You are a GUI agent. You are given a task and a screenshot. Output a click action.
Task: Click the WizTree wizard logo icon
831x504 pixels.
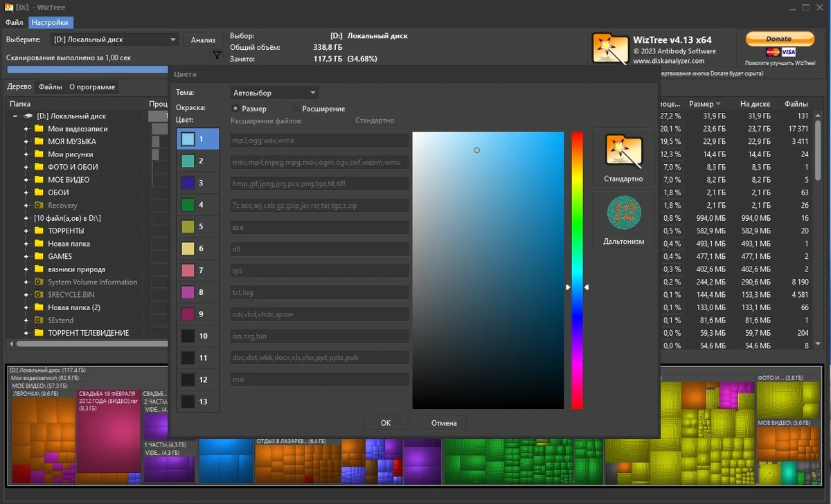[x=609, y=50]
